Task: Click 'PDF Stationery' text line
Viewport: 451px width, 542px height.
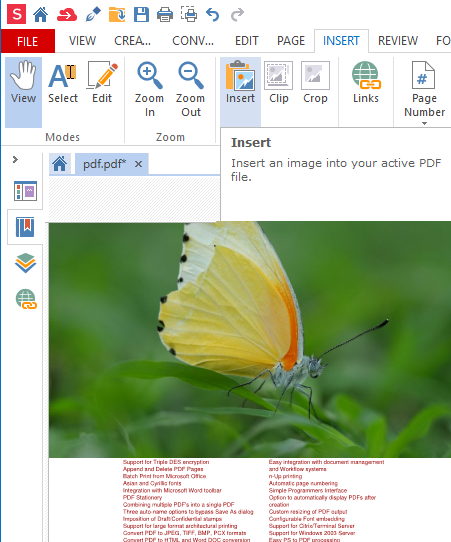Action: click(142, 497)
